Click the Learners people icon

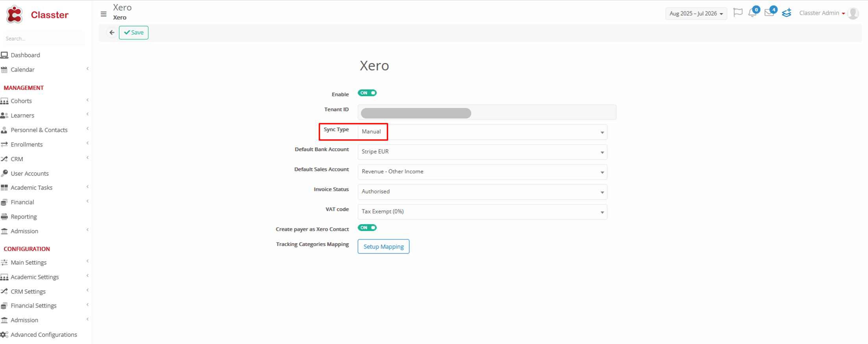pos(4,115)
